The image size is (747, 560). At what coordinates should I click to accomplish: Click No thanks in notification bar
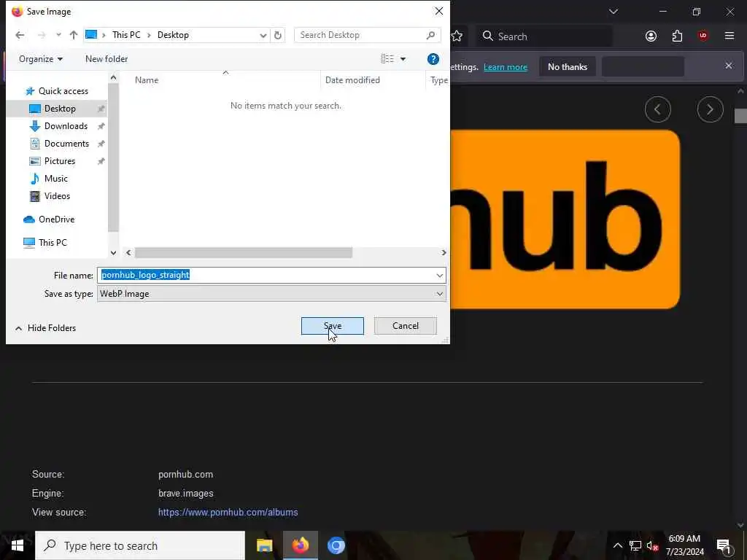click(x=568, y=67)
